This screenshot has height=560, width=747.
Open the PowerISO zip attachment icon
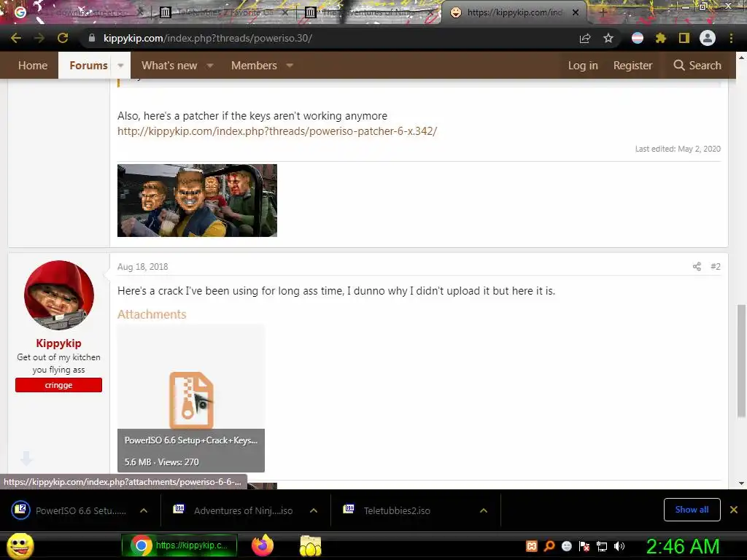(191, 400)
